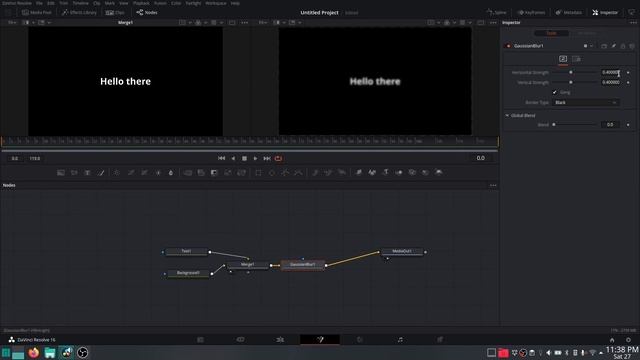Screen dimensions: 640x360
Task: Switch to the Fairlight page icon
Action: (x=400, y=340)
